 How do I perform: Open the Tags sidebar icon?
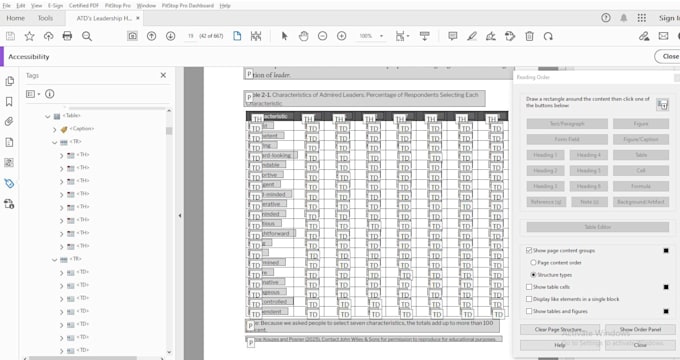tap(9, 183)
